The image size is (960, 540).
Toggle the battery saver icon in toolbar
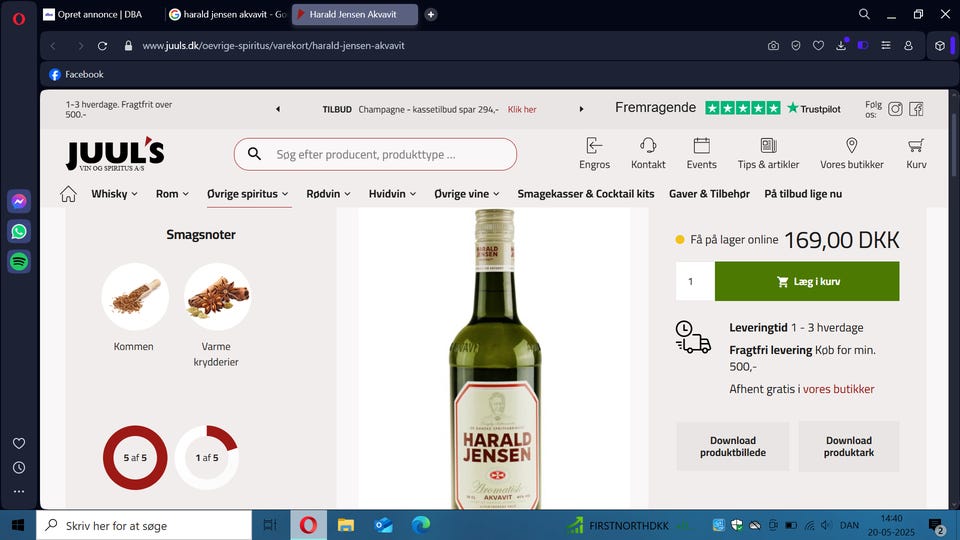tap(863, 46)
